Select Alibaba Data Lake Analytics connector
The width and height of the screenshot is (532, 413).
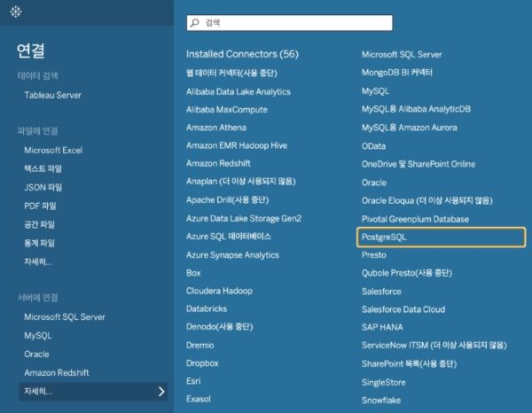click(239, 92)
